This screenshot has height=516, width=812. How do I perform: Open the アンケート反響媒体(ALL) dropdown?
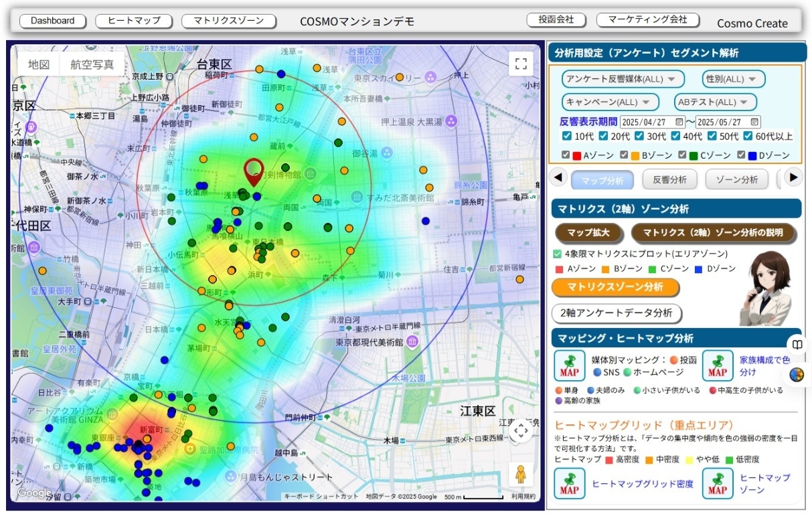[623, 79]
